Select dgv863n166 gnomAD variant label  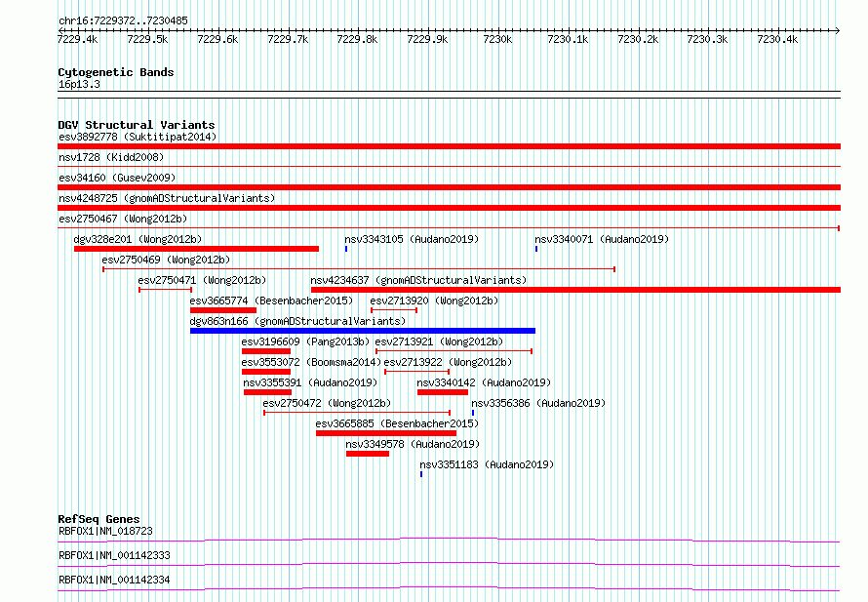(x=297, y=321)
